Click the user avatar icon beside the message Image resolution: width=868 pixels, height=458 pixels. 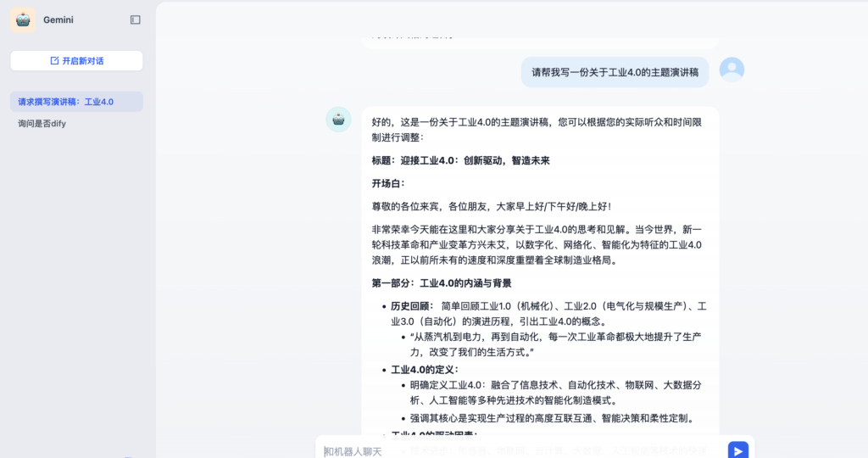pos(732,70)
